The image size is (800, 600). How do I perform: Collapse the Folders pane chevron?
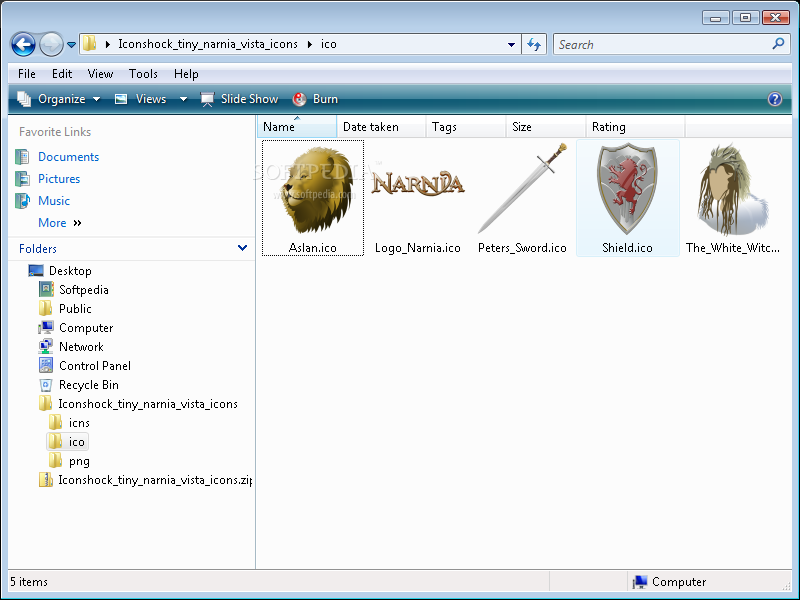[242, 248]
